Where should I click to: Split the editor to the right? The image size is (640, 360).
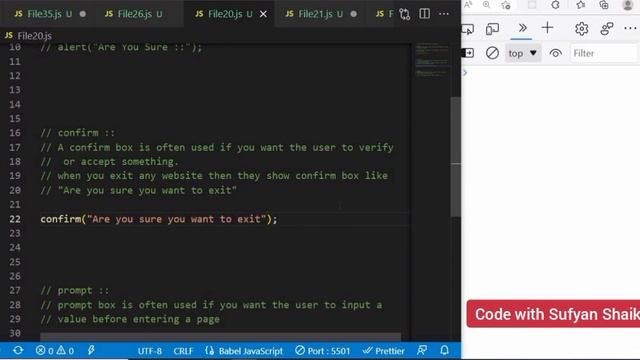point(424,14)
